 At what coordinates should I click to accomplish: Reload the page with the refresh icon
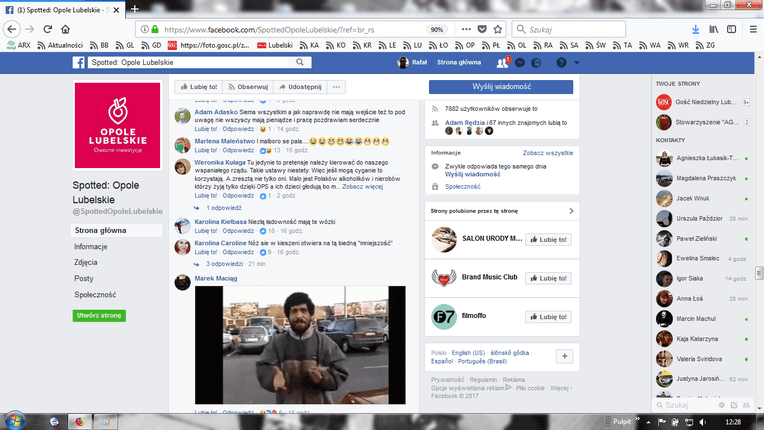pyautogui.click(x=47, y=29)
